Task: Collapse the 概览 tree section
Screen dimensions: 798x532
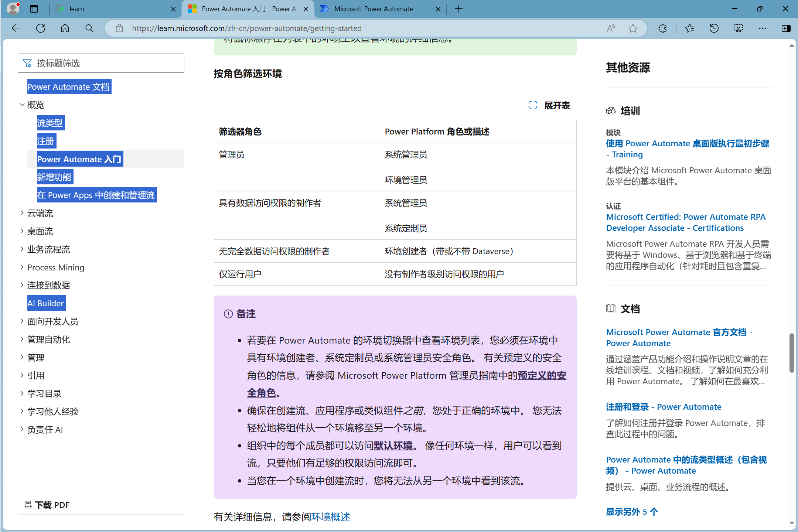Action: coord(22,105)
